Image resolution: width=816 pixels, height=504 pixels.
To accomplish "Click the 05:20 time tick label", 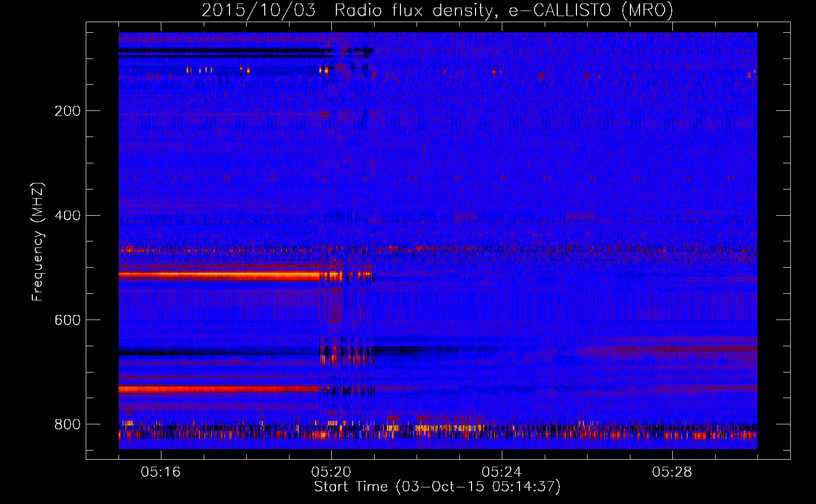I will click(x=331, y=472).
